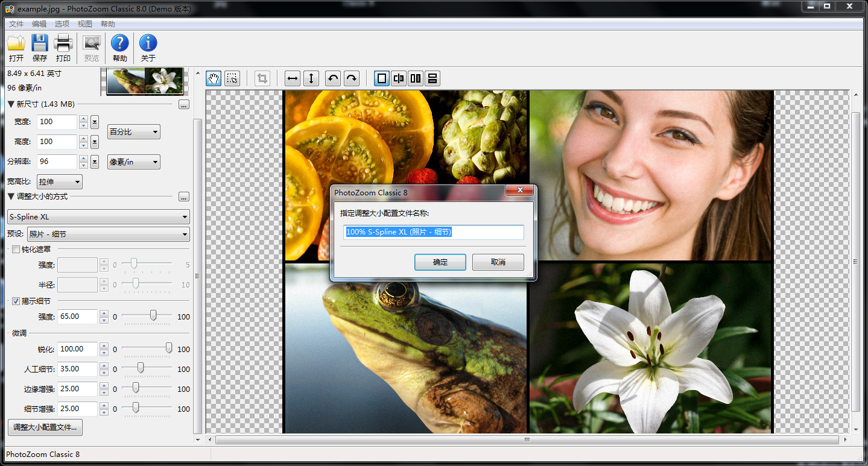Viewport: 868px width, 466px height.
Task: Click the ... button beside 新尺寸
Action: tap(184, 105)
